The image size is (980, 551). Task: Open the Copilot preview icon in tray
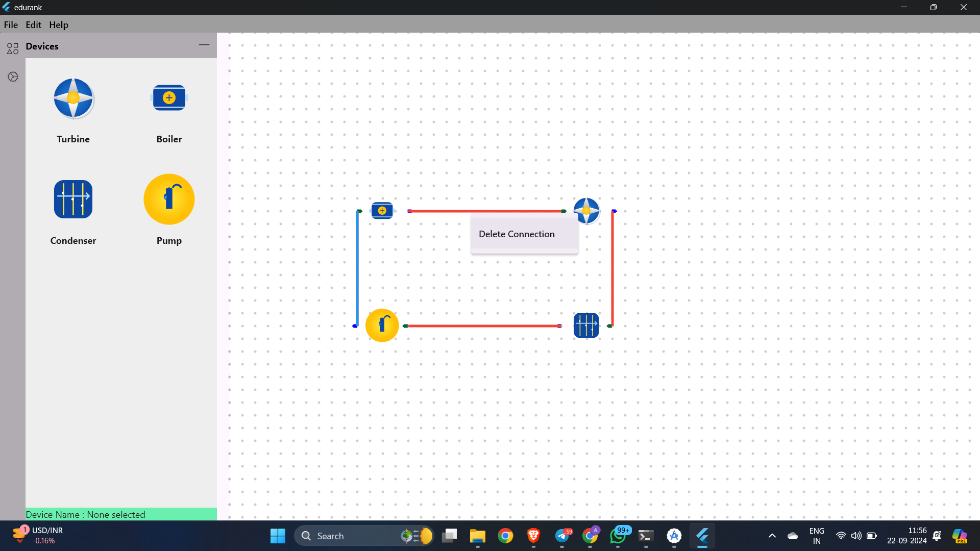click(960, 536)
